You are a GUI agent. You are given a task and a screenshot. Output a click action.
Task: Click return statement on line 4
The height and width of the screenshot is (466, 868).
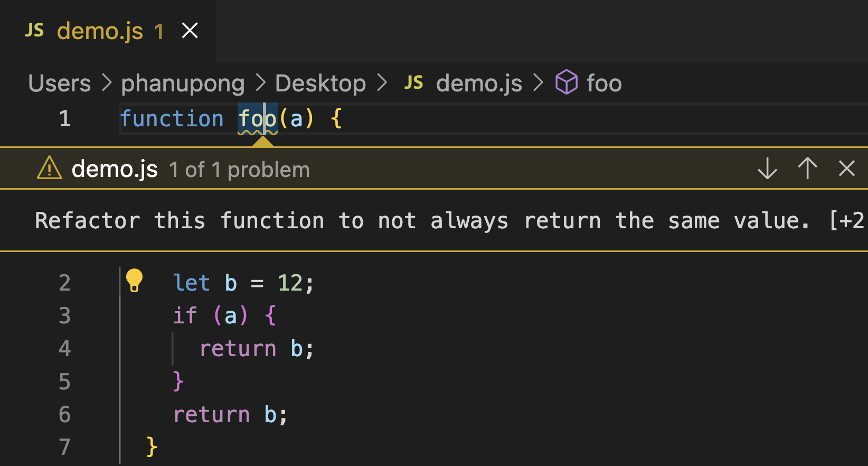coord(257,349)
